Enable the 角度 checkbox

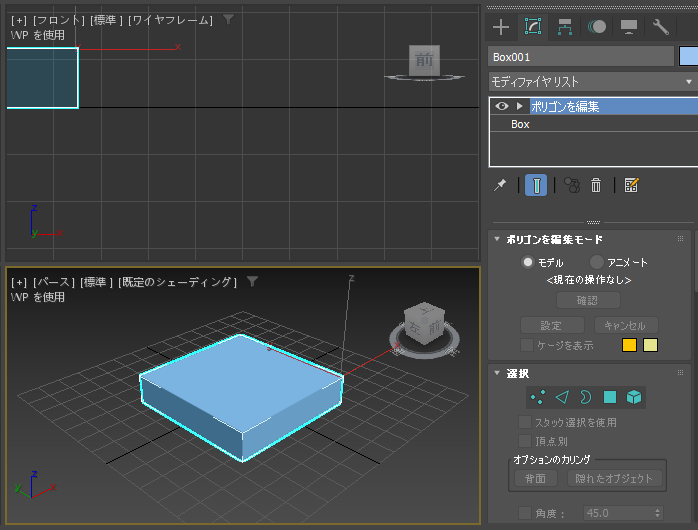[525, 513]
